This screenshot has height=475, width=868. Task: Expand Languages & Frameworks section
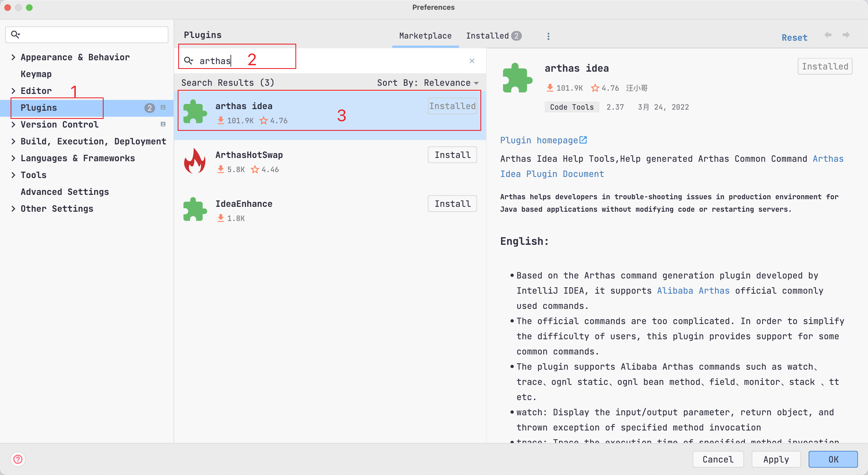[x=13, y=158]
